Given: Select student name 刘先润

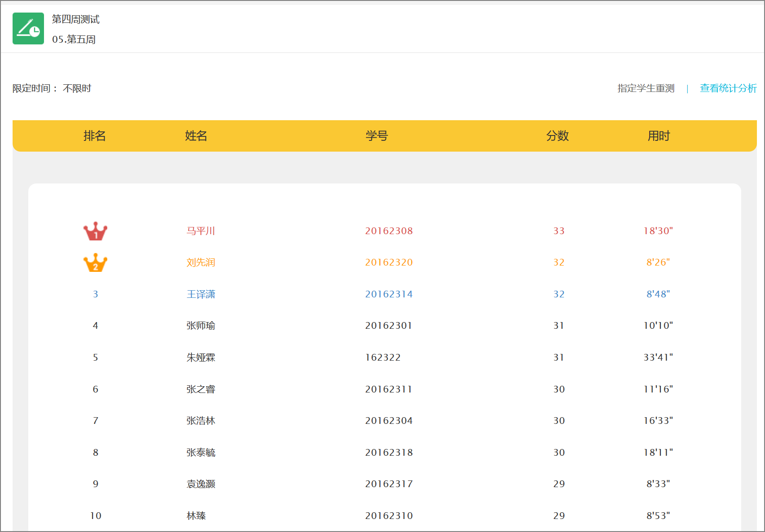Looking at the screenshot, I should tap(201, 262).
